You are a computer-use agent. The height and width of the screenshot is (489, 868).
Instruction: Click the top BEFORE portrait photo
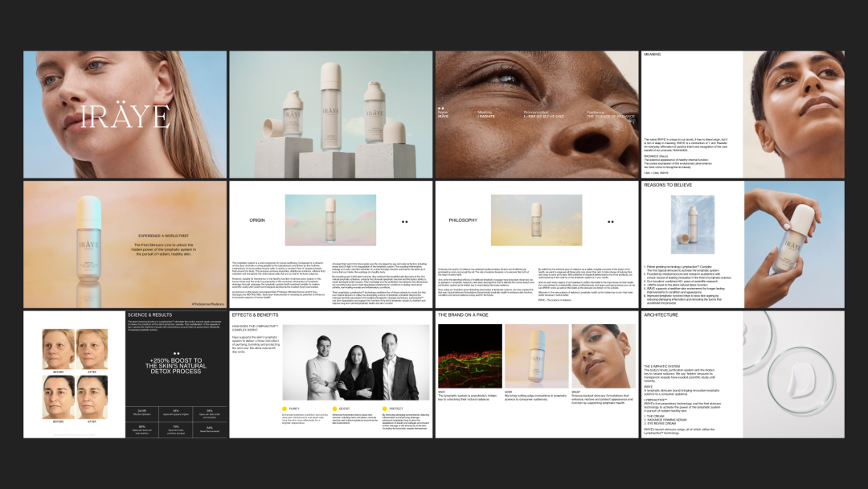point(58,349)
